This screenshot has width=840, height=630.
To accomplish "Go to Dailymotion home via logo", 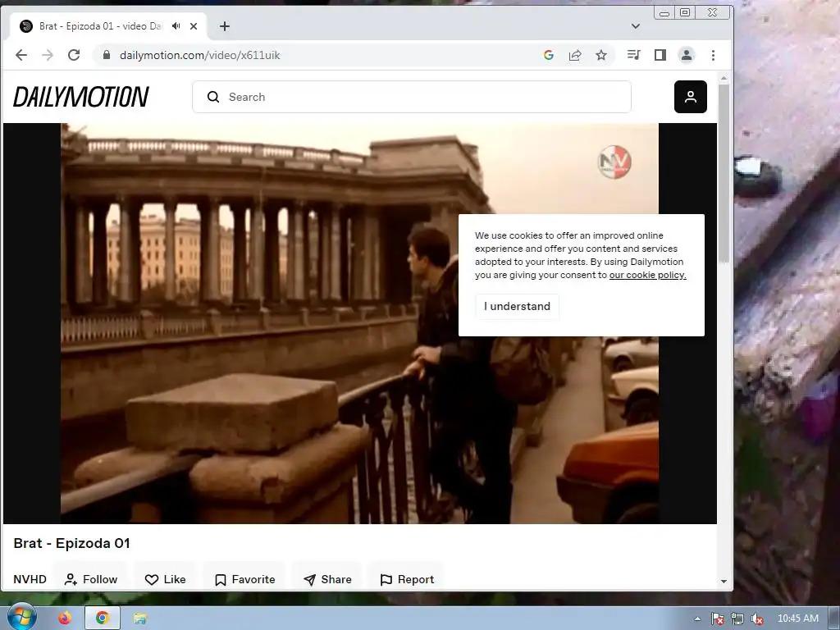I will pos(81,97).
